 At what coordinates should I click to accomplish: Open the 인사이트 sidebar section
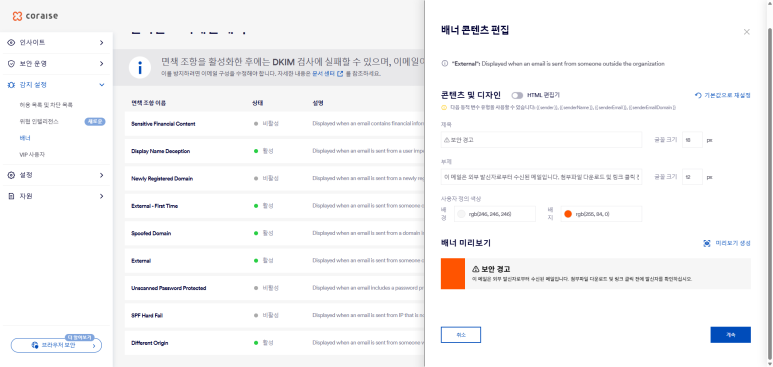pyautogui.click(x=56, y=42)
